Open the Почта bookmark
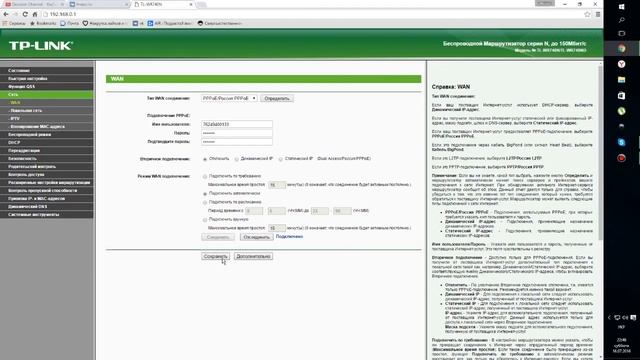The width and height of the screenshot is (640, 360). pyautogui.click(x=69, y=23)
